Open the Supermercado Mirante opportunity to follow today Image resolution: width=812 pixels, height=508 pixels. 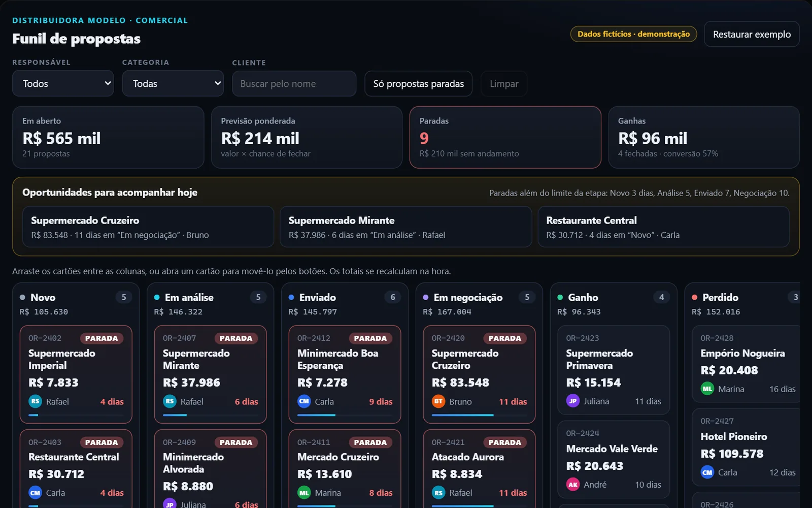406,227
